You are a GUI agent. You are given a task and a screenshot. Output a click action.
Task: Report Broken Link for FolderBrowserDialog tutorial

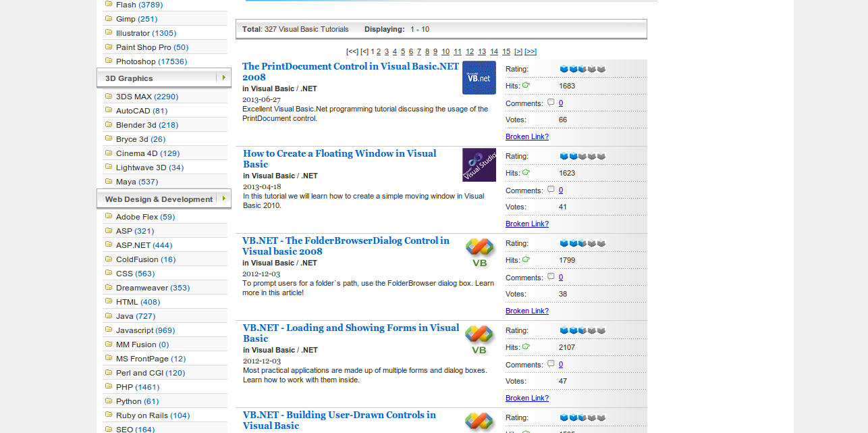[x=527, y=311]
